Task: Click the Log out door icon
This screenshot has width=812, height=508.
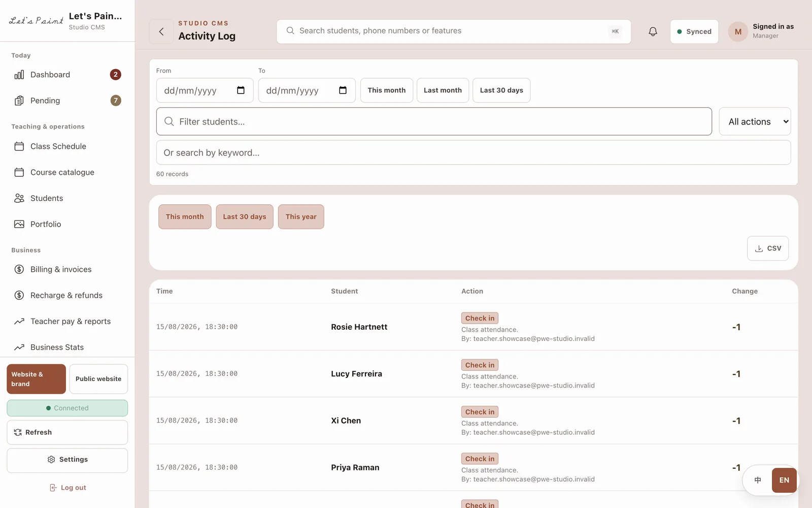Action: (53, 488)
